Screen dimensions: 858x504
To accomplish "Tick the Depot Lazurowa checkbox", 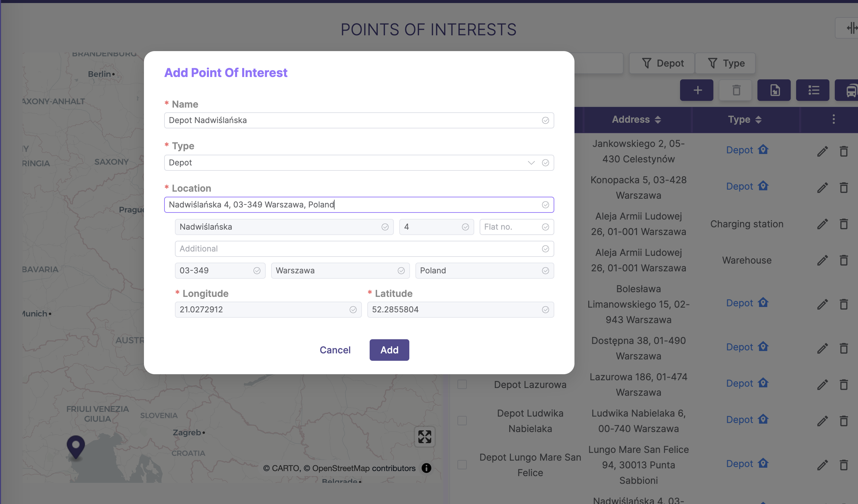I will coord(462,385).
